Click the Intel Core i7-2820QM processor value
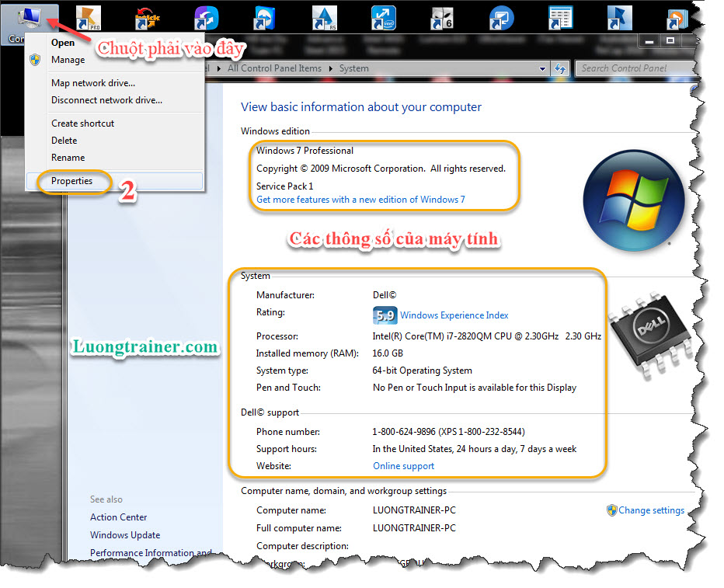The width and height of the screenshot is (724, 588). click(486, 336)
